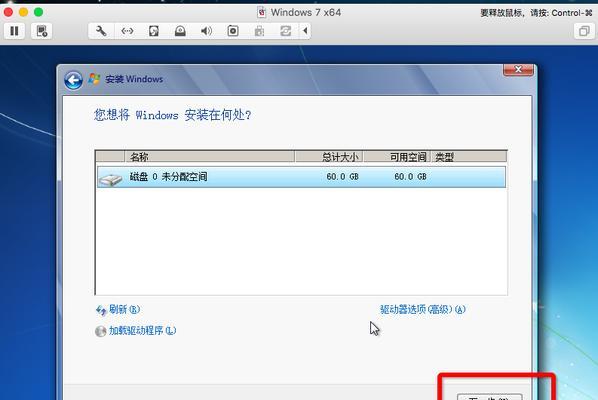The width and height of the screenshot is (598, 400).
Task: Click the 刷新 refresh link
Action: (x=124, y=309)
